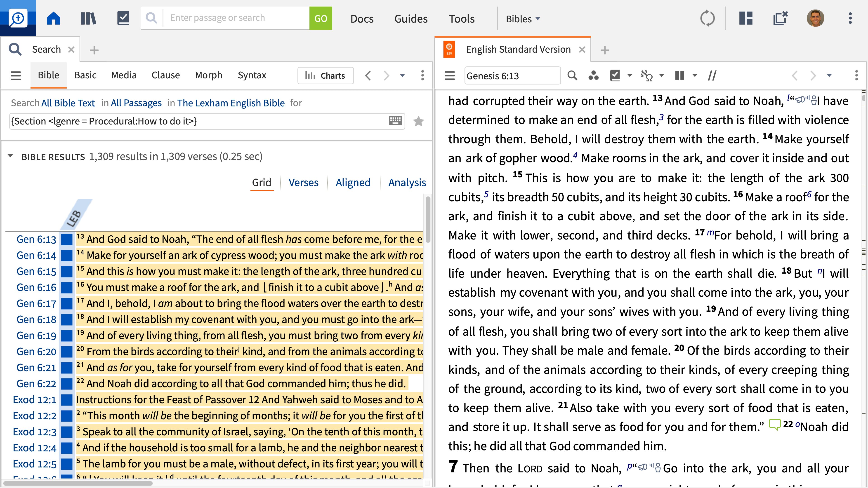This screenshot has width=868, height=488.
Task: Select the Basic search tab
Action: (x=85, y=75)
